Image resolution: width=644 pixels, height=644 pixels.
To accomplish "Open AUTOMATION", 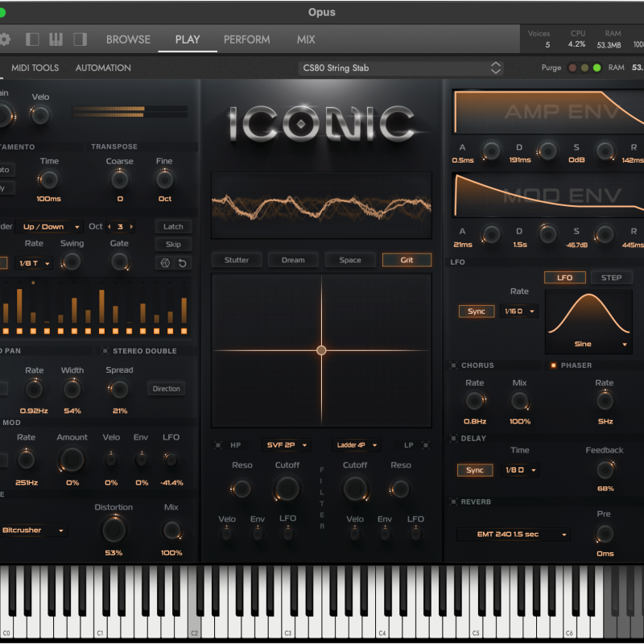I will [103, 68].
